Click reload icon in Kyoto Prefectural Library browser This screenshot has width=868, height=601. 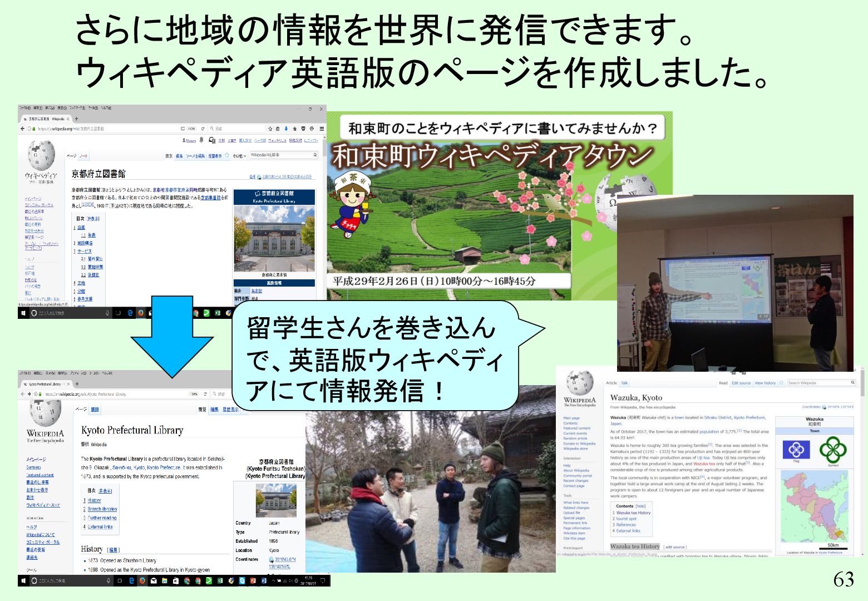205,394
